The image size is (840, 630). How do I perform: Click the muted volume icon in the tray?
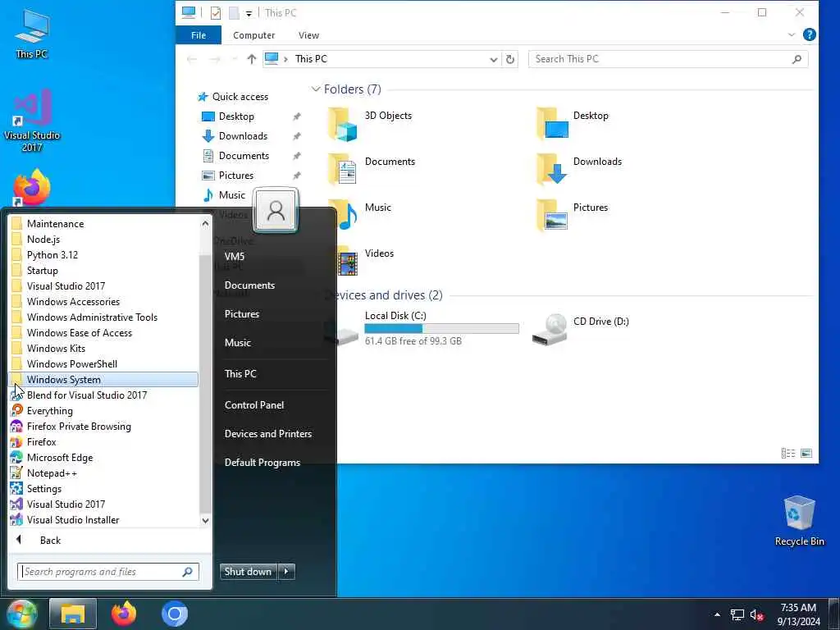(x=756, y=615)
